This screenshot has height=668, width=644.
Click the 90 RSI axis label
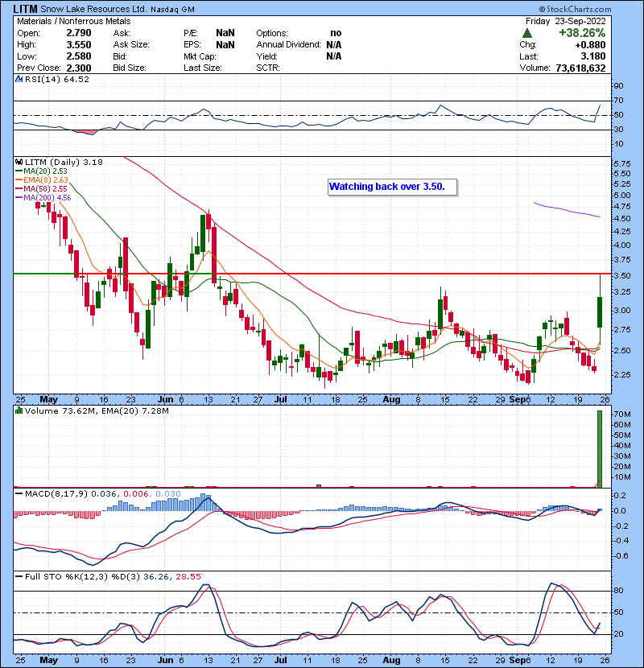[618, 86]
